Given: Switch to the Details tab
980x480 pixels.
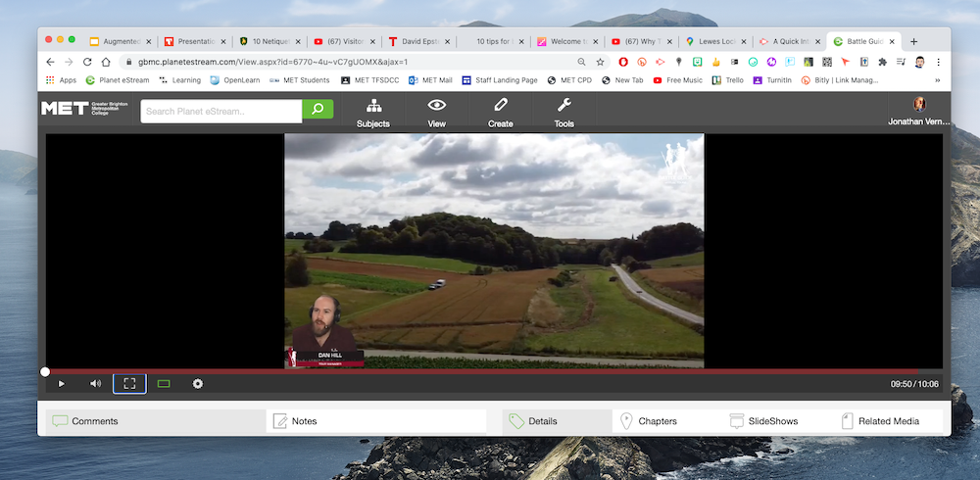Looking at the screenshot, I should pyautogui.click(x=557, y=421).
